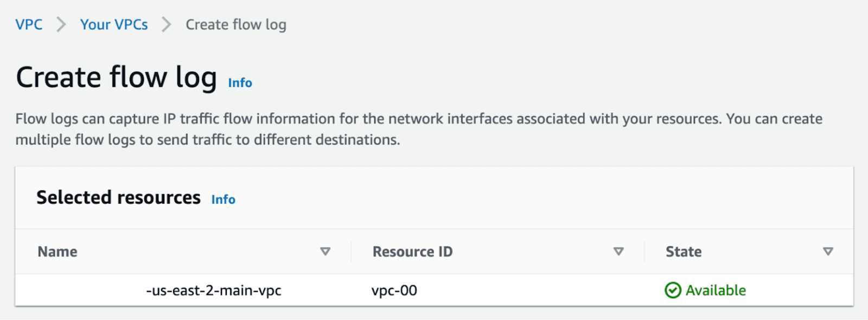Click the State column header
868x320 pixels.
pyautogui.click(x=684, y=252)
